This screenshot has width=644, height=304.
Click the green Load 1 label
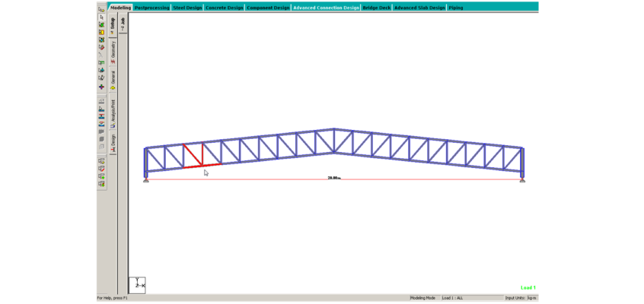[528, 287]
